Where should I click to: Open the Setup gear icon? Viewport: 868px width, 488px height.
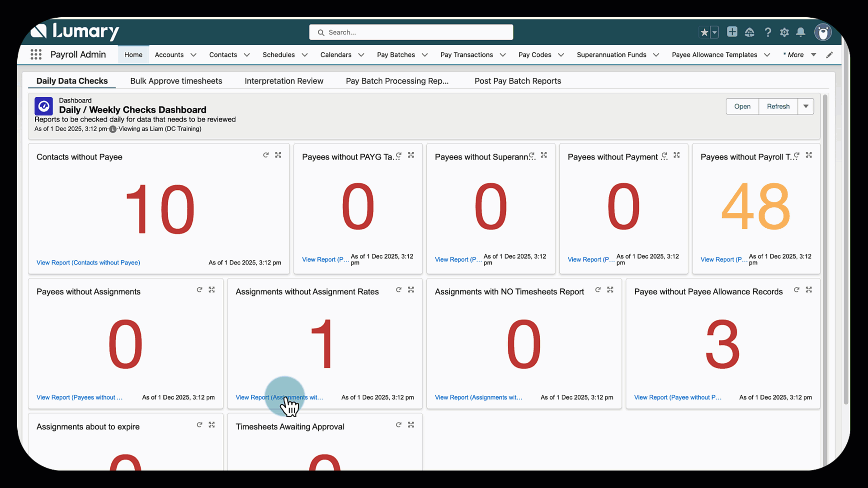[784, 32]
